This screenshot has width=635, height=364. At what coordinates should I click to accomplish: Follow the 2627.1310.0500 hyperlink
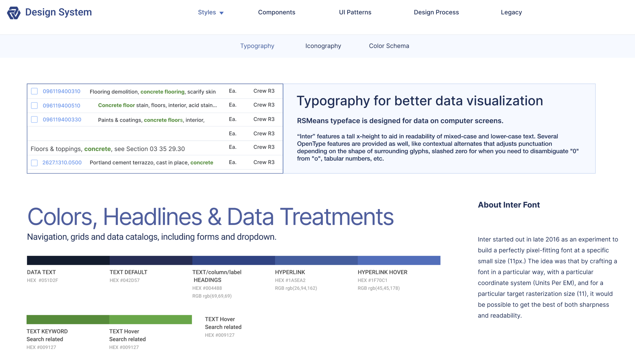(62, 162)
